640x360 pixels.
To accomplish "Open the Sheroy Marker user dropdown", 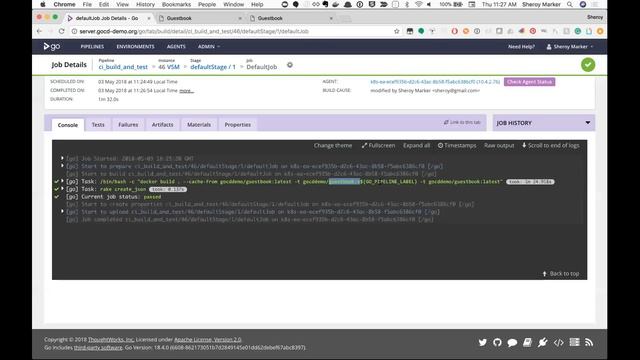I will [x=570, y=47].
